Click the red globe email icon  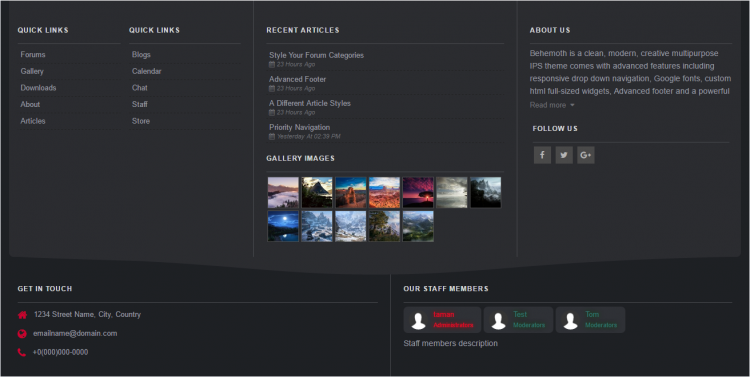pos(22,333)
